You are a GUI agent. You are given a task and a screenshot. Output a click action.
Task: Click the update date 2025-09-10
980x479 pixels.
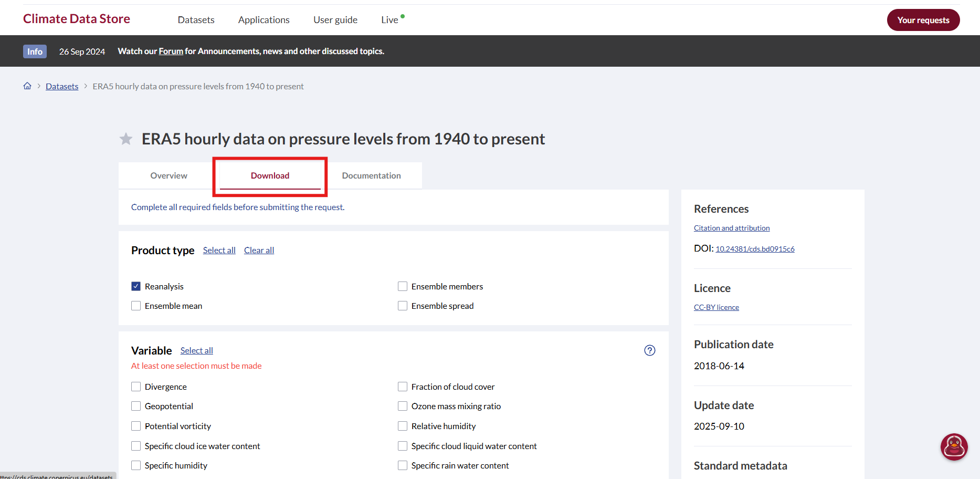(719, 426)
